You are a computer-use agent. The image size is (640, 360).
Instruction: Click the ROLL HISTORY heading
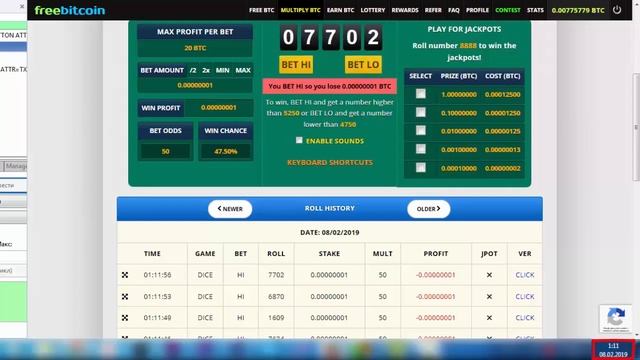pos(330,208)
